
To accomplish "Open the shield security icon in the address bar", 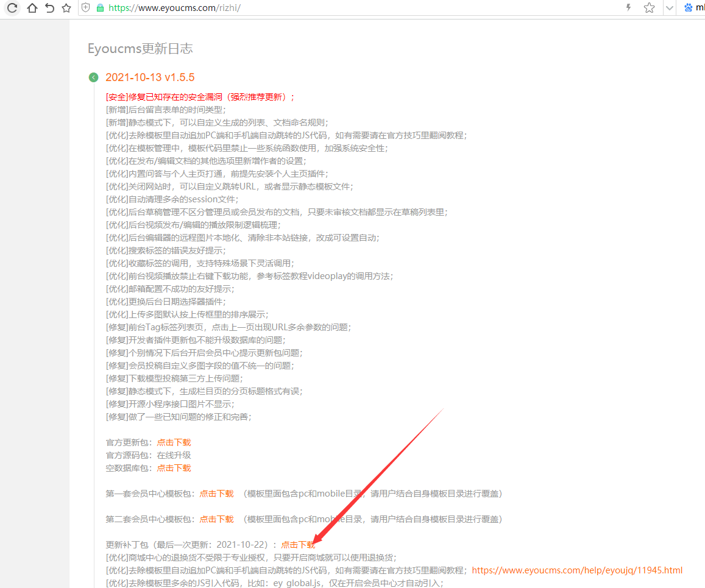I will [x=85, y=8].
